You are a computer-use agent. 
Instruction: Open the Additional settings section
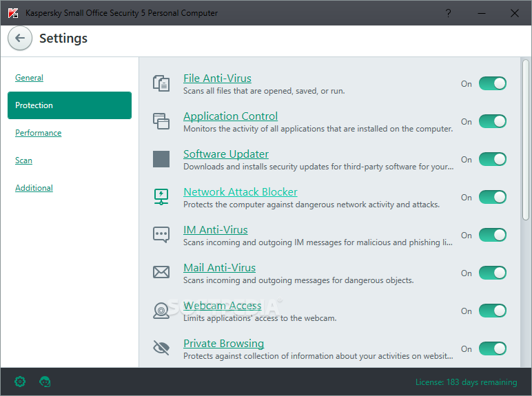[34, 188]
